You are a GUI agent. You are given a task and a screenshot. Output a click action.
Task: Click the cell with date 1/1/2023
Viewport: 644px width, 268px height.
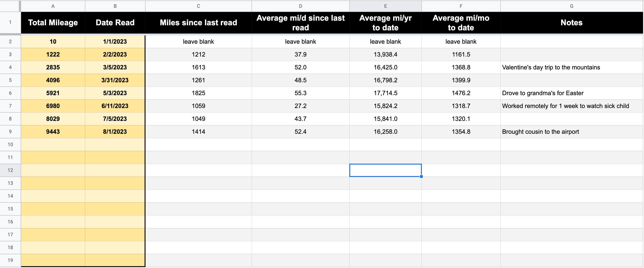[x=115, y=42]
